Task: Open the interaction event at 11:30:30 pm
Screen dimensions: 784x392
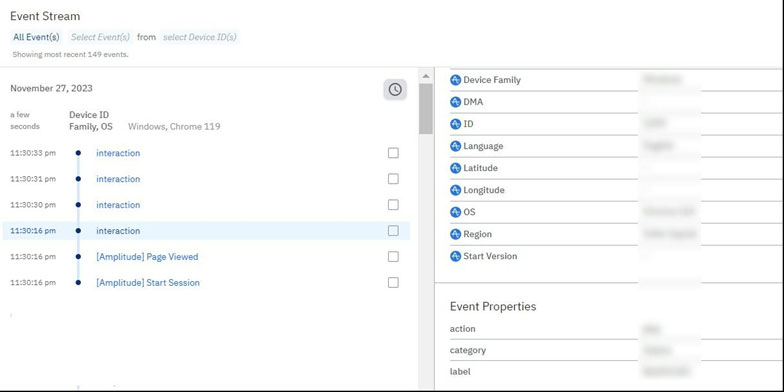Action: tap(118, 205)
